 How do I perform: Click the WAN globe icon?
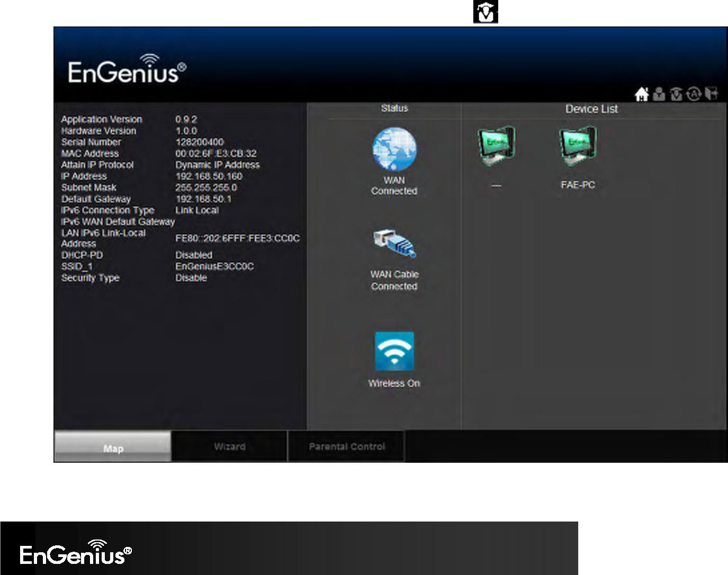394,149
